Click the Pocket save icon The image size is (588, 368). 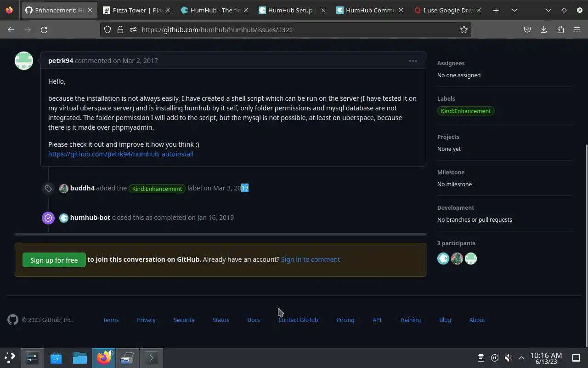(x=527, y=29)
